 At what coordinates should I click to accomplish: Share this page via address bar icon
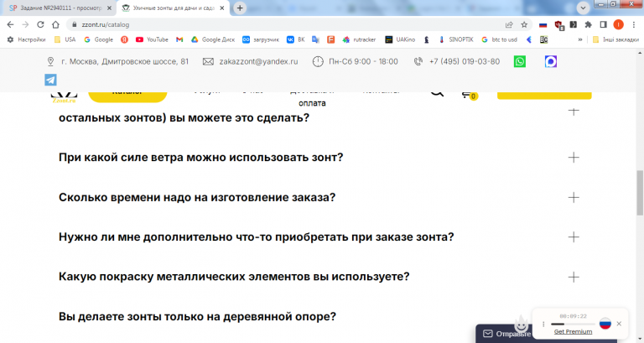[x=509, y=24]
